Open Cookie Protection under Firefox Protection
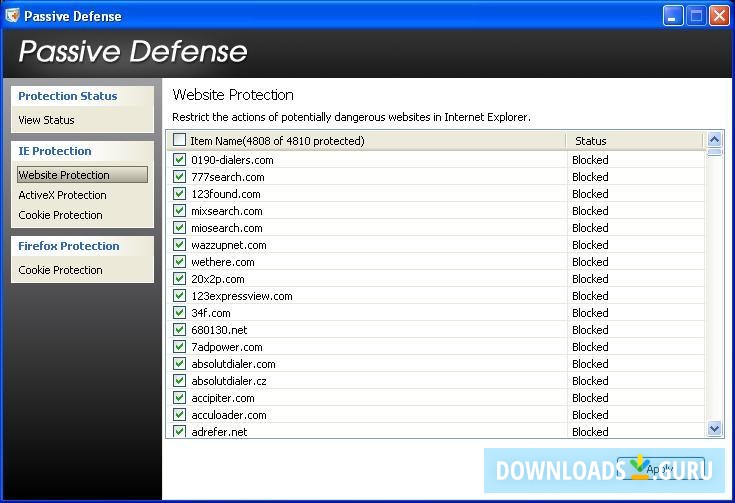 tap(60, 270)
